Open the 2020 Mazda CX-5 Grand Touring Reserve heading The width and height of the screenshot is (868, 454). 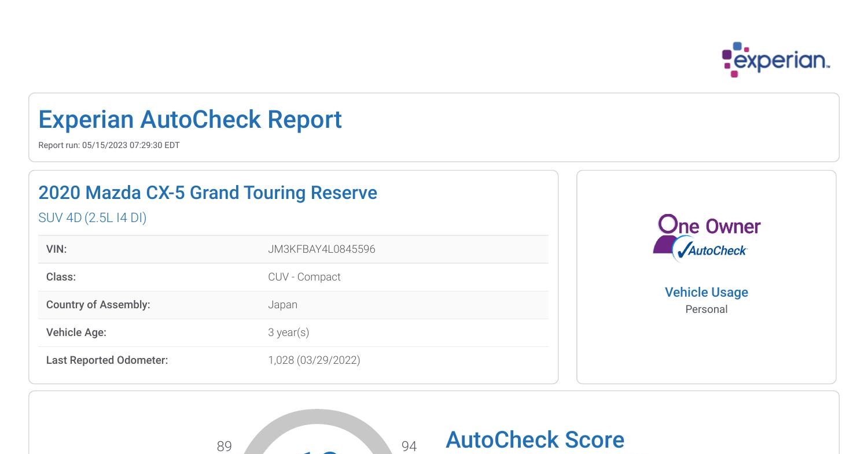(207, 193)
